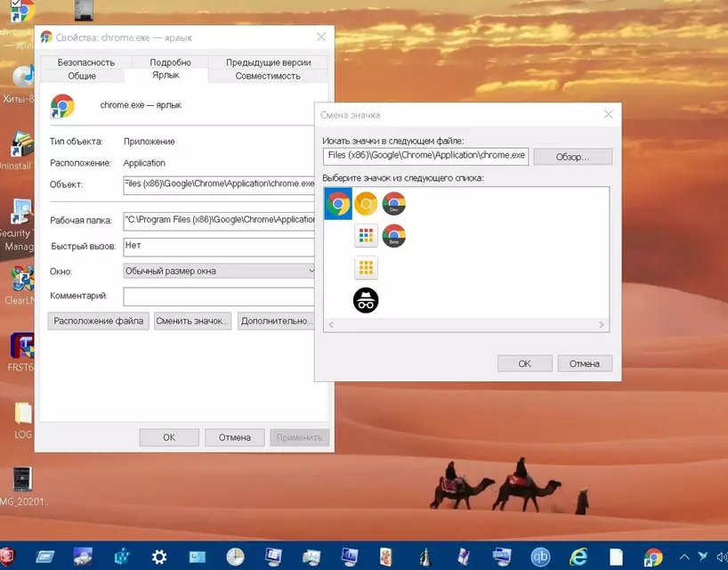Viewport: 728px width, 570px height.
Task: Click the Объект target field
Action: click(219, 184)
